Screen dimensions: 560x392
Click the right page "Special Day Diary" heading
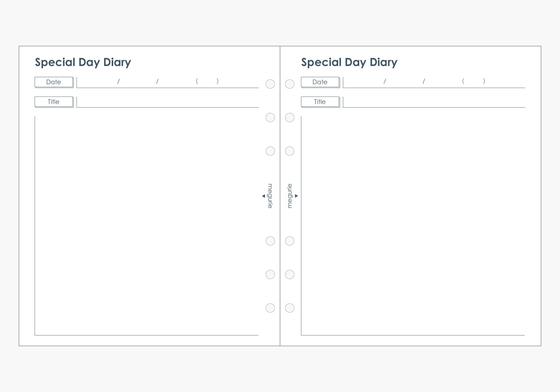(x=349, y=62)
